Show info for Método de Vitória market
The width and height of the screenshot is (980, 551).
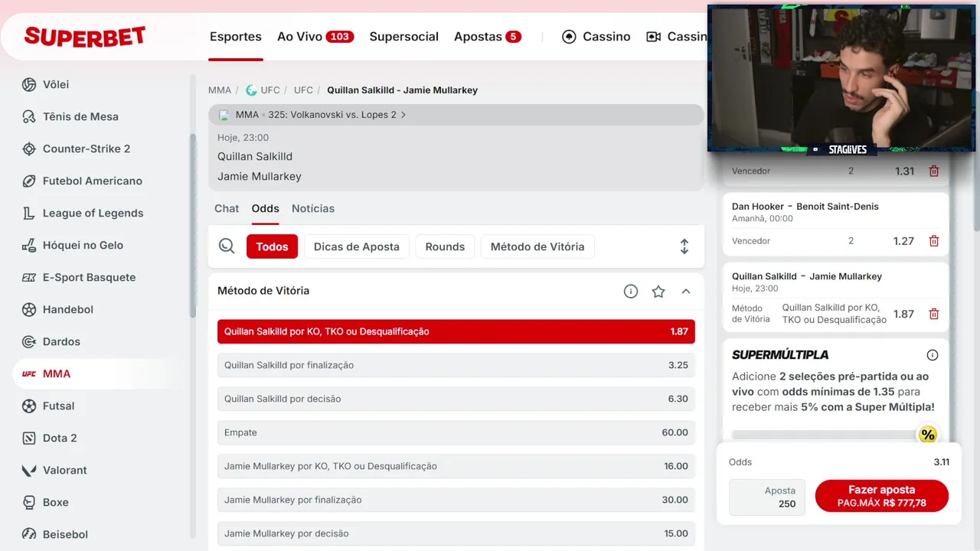point(631,291)
